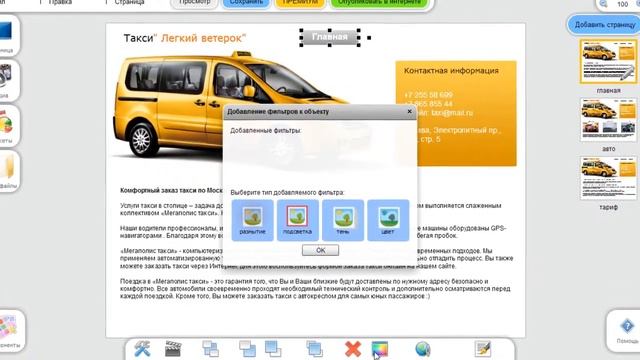Select the главная page thumbnail
The width and height of the screenshot is (640, 360).
[x=608, y=62]
